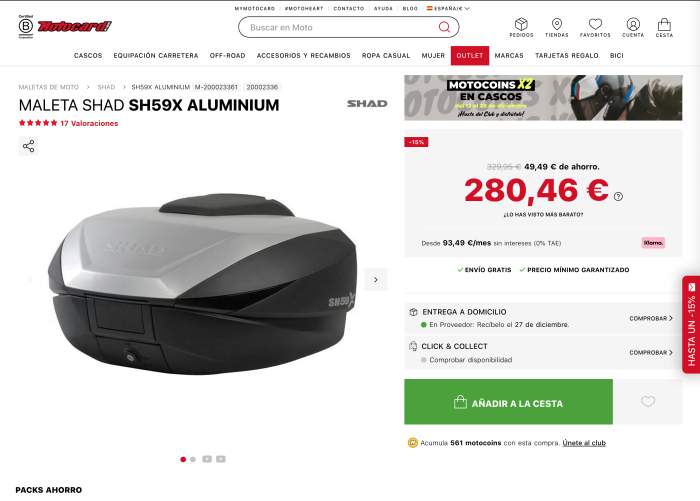
Task: Select the second image carousel dot
Action: pyautogui.click(x=193, y=459)
